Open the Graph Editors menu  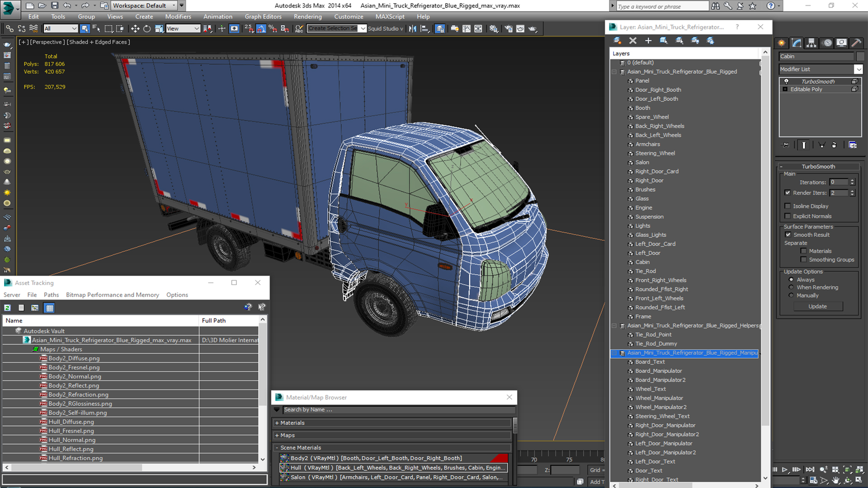[x=263, y=17]
